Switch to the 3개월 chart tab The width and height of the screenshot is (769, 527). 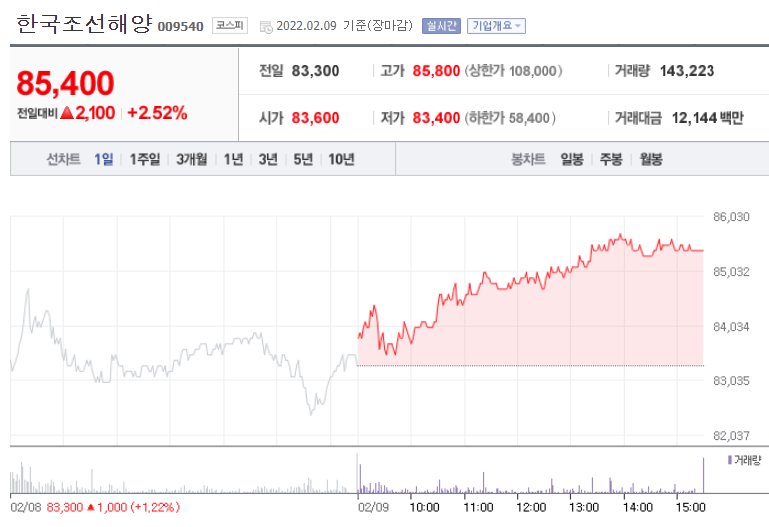pyautogui.click(x=192, y=159)
